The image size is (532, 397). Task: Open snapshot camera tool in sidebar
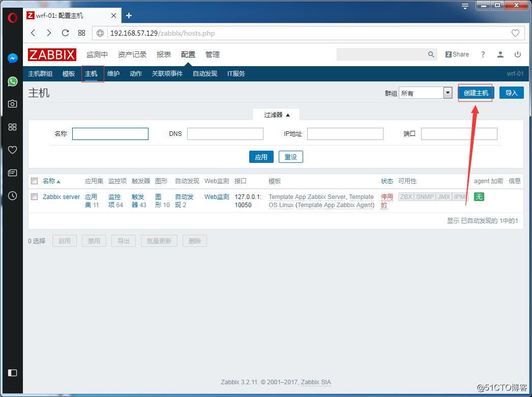pyautogui.click(x=13, y=104)
